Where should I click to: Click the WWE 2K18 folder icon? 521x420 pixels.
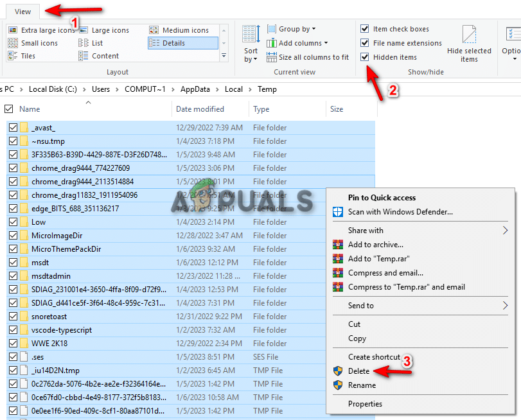pyautogui.click(x=24, y=343)
